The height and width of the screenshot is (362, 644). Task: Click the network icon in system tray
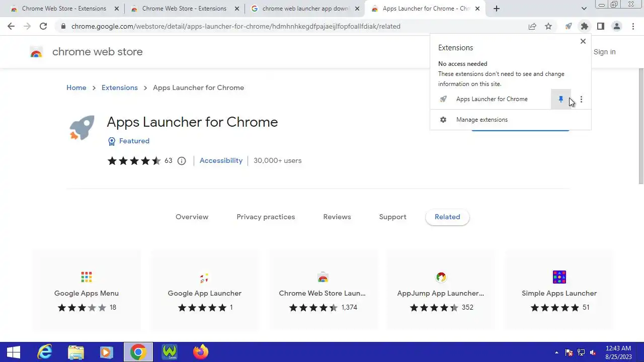tap(581, 352)
